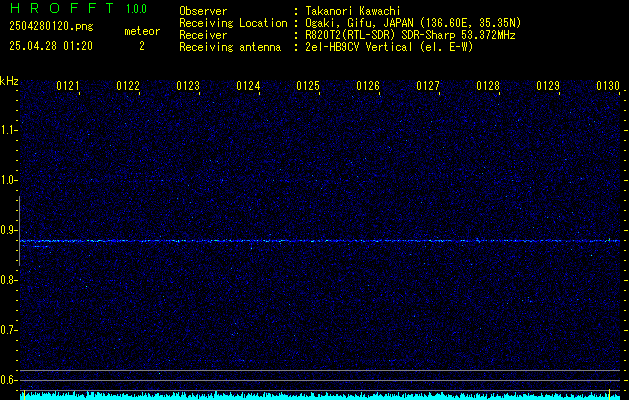The image size is (629, 400).
Task: Click the HROFFT 1.0.0 title text
Action: pos(78,8)
